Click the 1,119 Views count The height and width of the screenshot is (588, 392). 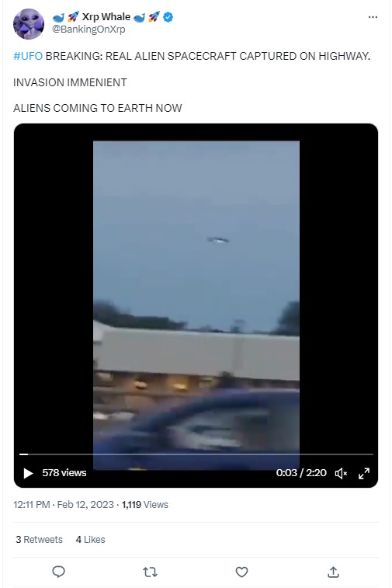point(144,504)
